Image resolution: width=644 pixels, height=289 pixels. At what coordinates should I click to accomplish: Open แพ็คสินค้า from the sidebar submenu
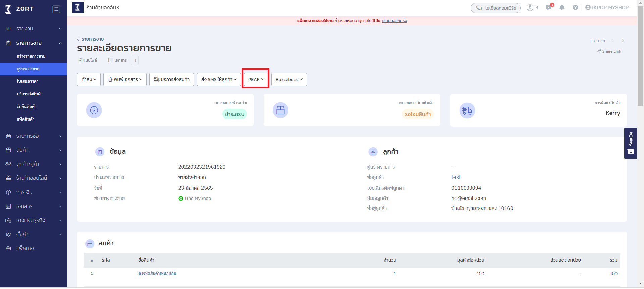coord(25,119)
